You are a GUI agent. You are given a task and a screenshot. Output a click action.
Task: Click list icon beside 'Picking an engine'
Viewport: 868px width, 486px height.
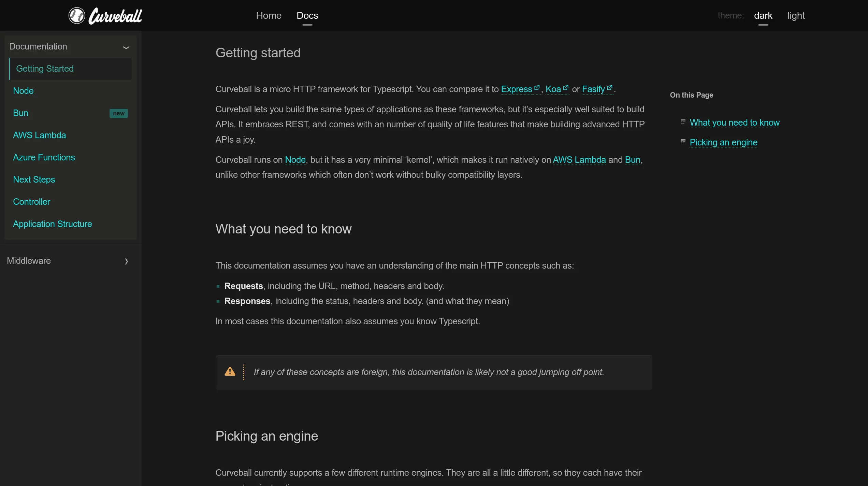pyautogui.click(x=683, y=141)
